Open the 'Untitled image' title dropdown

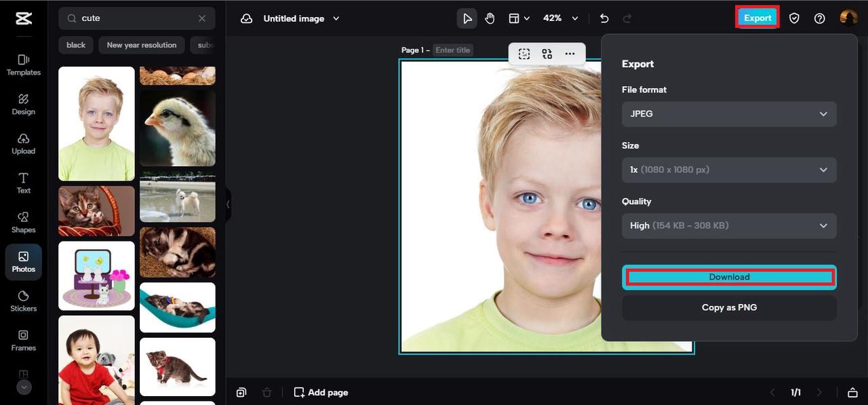[302, 18]
